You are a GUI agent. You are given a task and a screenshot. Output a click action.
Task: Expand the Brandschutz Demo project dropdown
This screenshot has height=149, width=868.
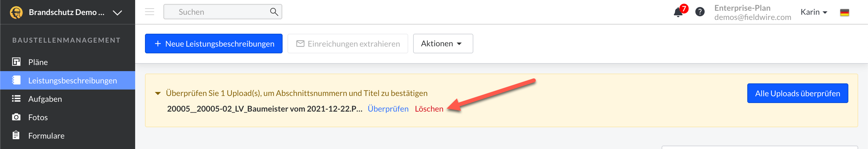click(117, 13)
